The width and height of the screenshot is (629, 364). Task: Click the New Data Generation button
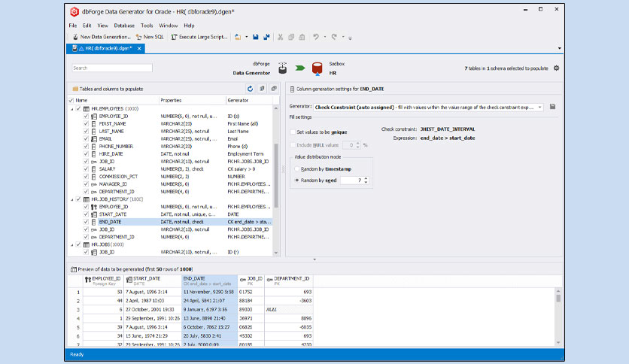[102, 37]
